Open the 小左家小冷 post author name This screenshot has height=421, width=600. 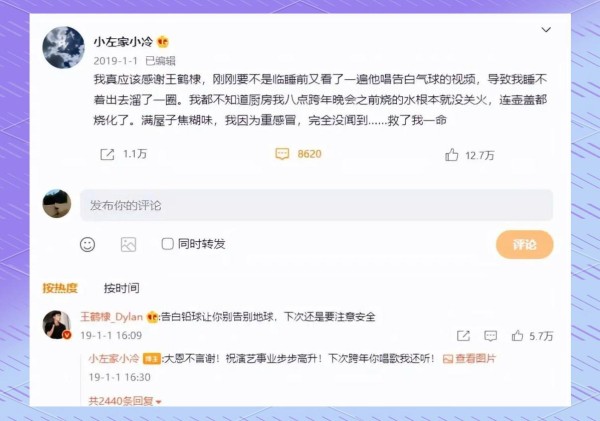tap(123, 41)
